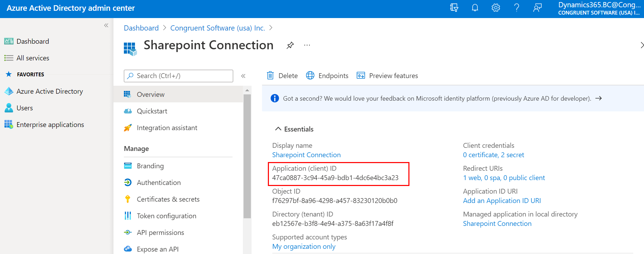Screen dimensions: 644x254
Task: Open Sharepoint Connection display name link
Action: click(x=306, y=155)
